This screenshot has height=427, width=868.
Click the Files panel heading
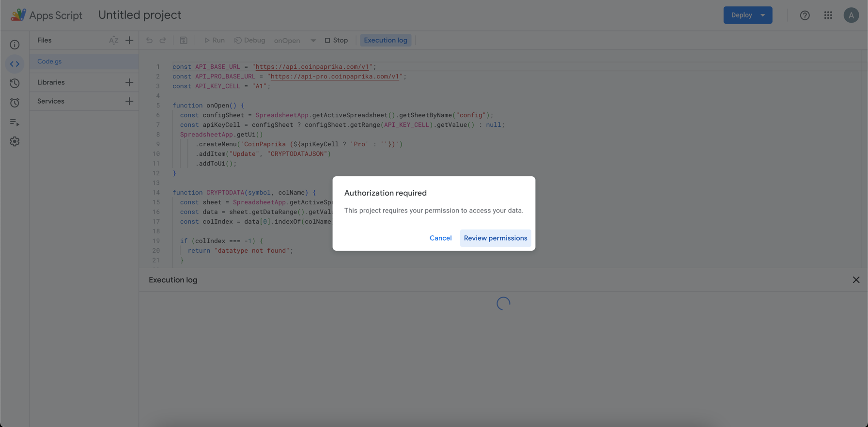point(45,40)
